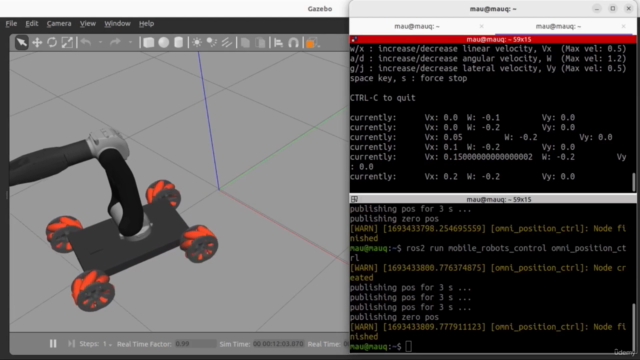Click the robot's front orange mecanum wheel

click(93, 290)
